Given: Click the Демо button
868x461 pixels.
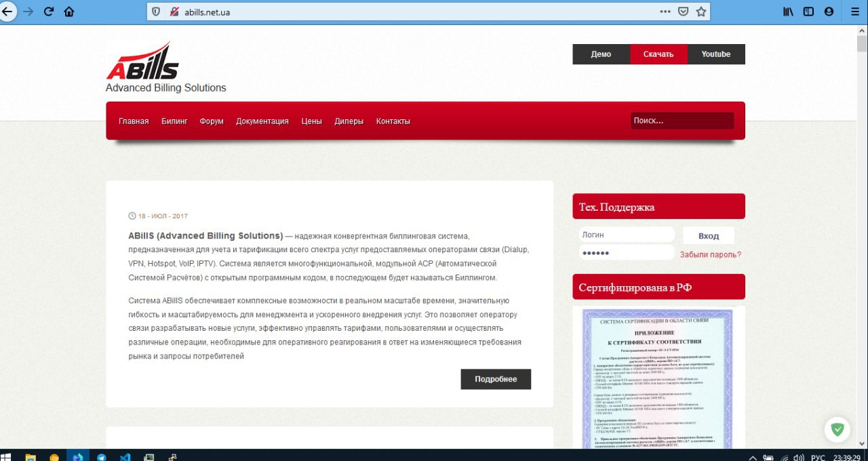Looking at the screenshot, I should 601,54.
